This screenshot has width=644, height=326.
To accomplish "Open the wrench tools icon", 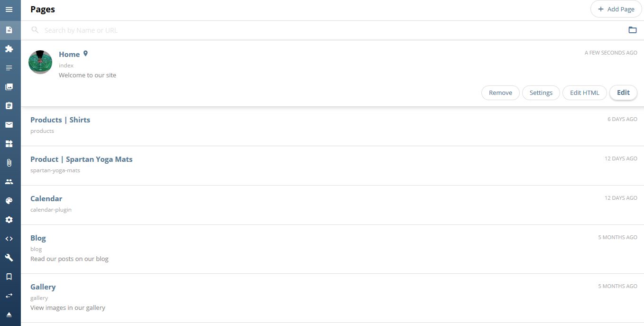I will point(9,258).
